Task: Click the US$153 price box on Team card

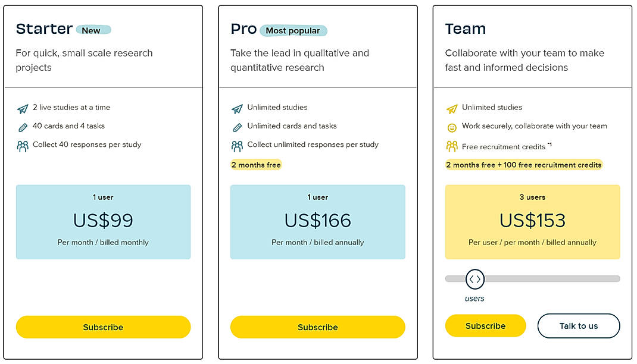Action: tap(532, 221)
